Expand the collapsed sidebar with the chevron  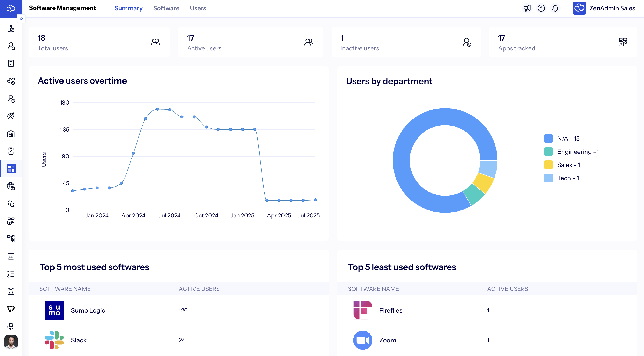pos(21,18)
